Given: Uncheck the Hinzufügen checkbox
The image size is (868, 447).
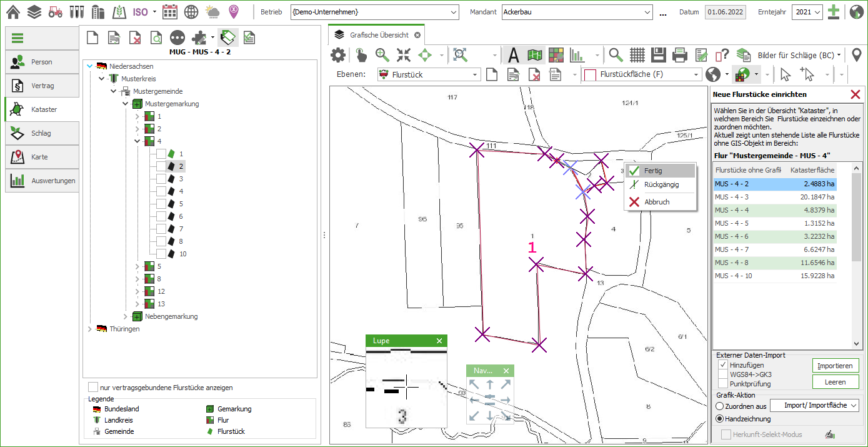Looking at the screenshot, I should pyautogui.click(x=723, y=365).
